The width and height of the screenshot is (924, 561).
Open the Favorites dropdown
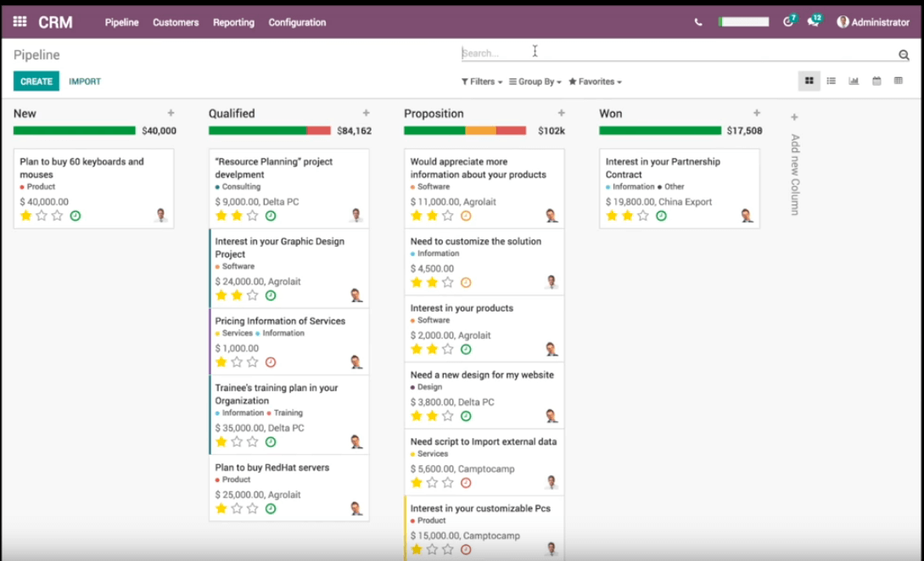(595, 81)
